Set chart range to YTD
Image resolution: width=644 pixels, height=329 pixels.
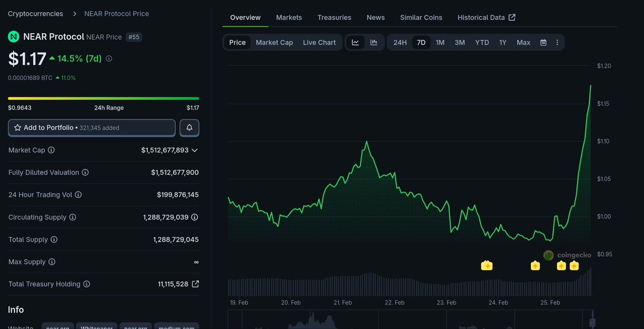click(x=482, y=42)
